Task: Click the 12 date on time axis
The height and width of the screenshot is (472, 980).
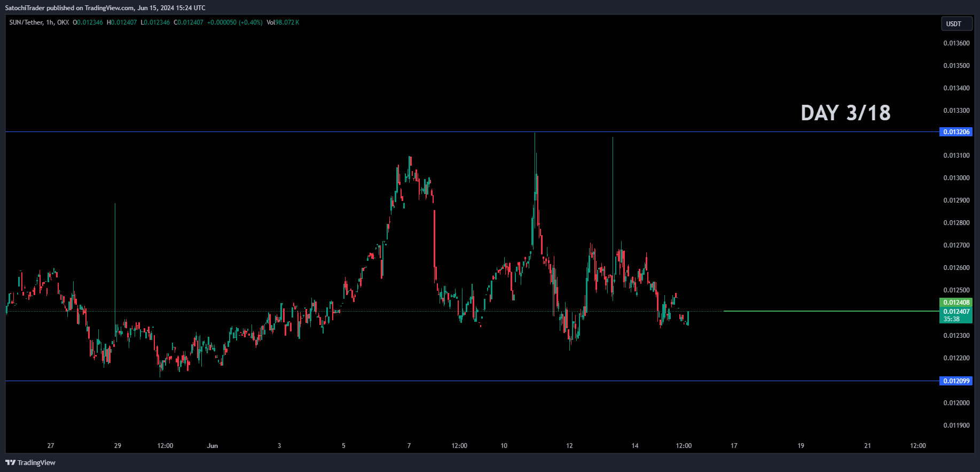Action: (569, 446)
